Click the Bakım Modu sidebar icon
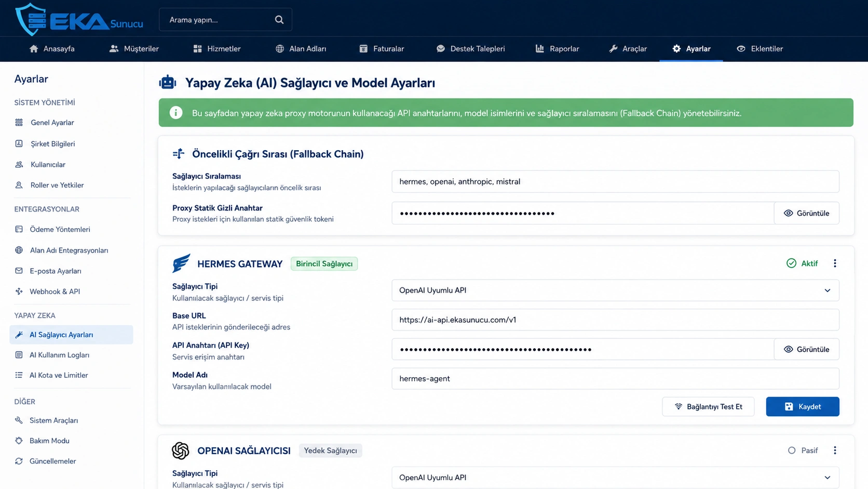 (x=19, y=441)
